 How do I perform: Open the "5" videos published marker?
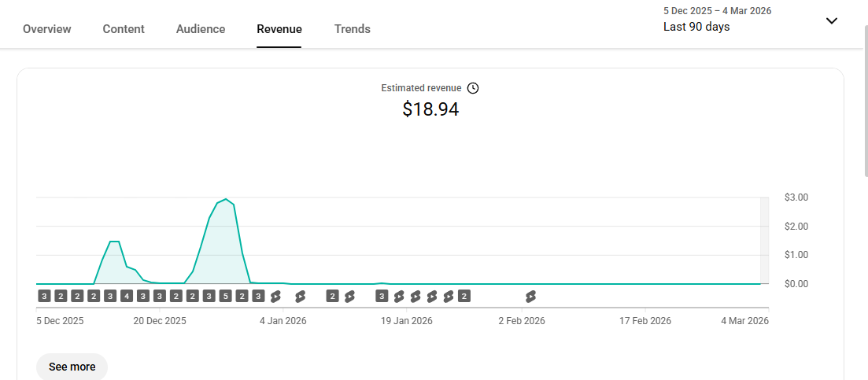coord(225,297)
